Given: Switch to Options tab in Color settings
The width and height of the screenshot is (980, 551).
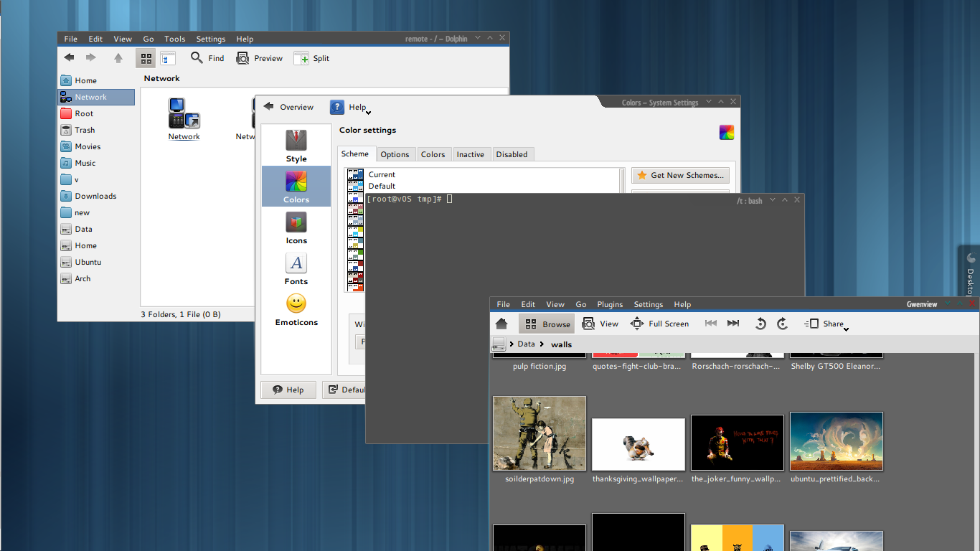Looking at the screenshot, I should point(395,154).
